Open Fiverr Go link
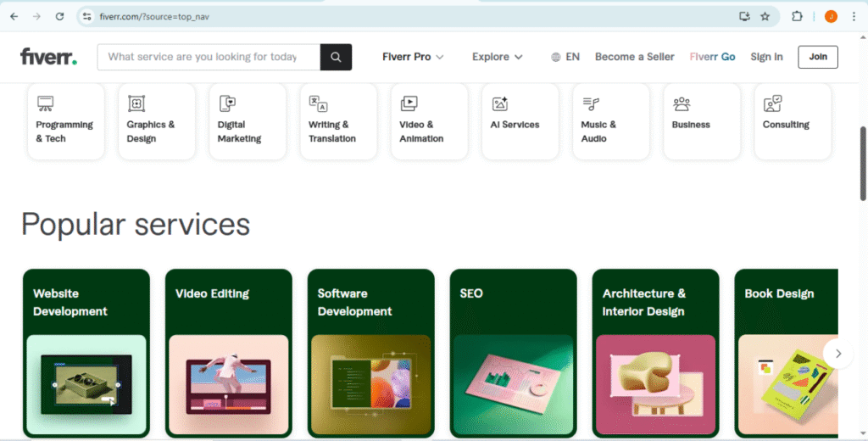 712,57
